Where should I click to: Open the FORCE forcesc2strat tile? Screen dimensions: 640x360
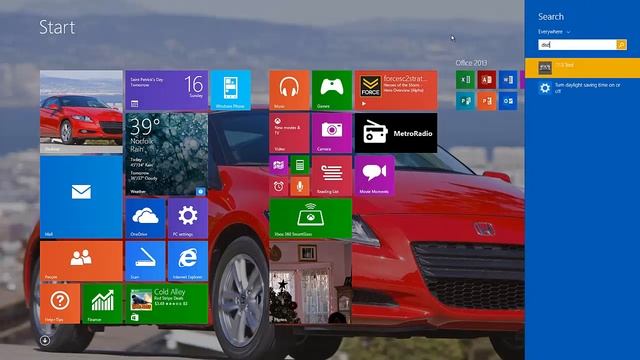(x=396, y=90)
